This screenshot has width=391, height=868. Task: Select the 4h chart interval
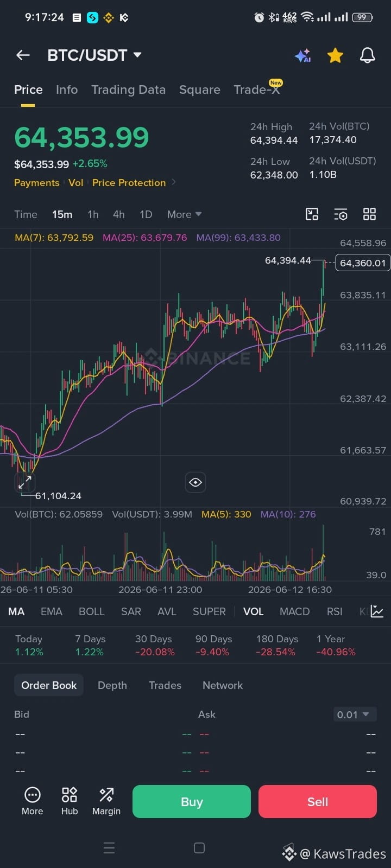pyautogui.click(x=119, y=214)
